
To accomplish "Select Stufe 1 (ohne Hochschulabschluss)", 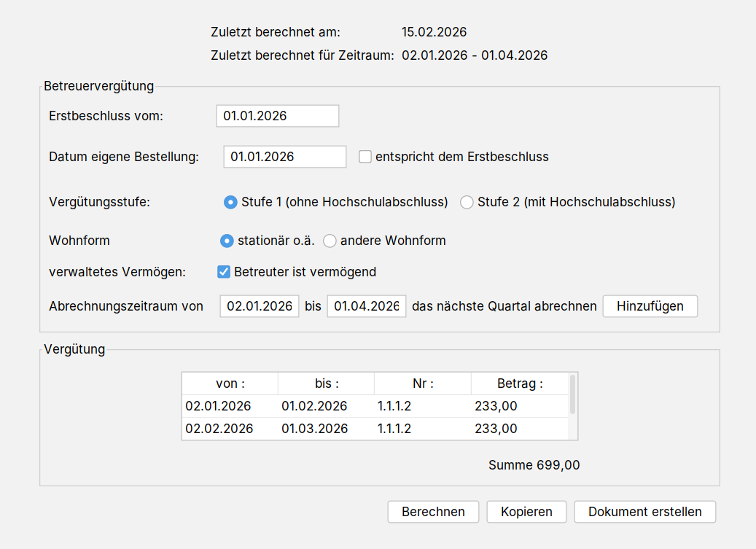I will 230,202.
